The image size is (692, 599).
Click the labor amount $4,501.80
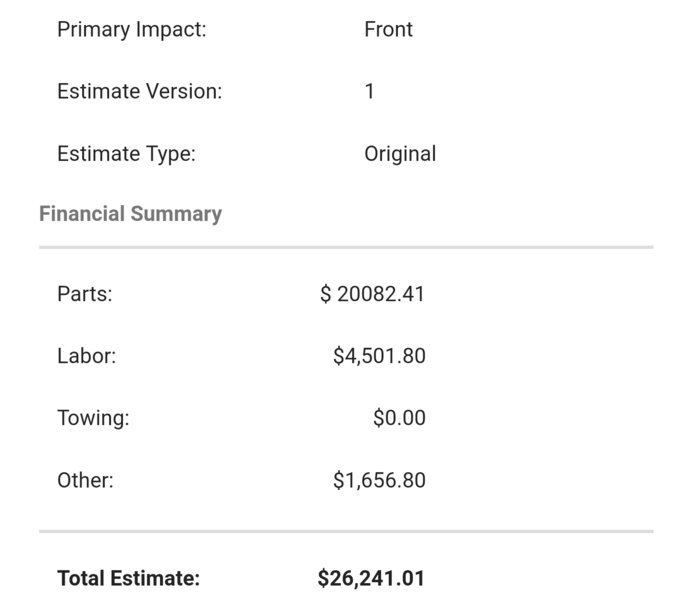380,356
